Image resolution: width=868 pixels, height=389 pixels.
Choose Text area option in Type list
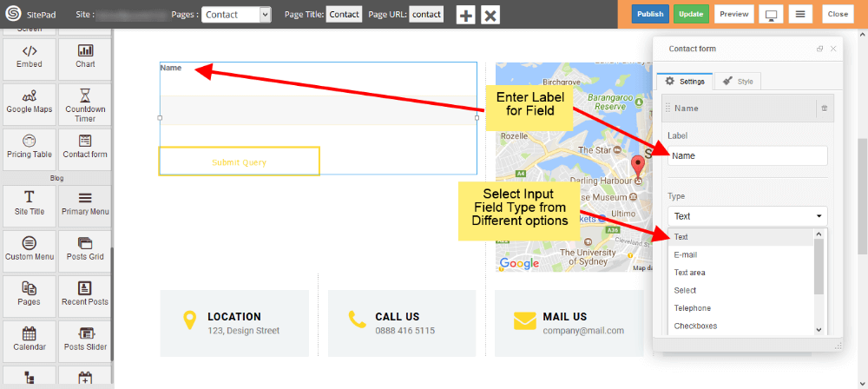(741, 273)
